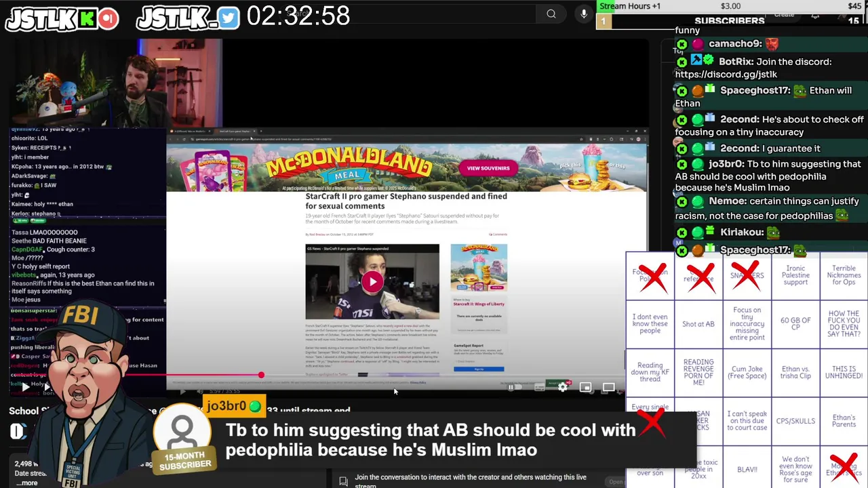This screenshot has height=488, width=868.
Task: Click the SUBSCRIBERS counter label
Action: coord(730,21)
